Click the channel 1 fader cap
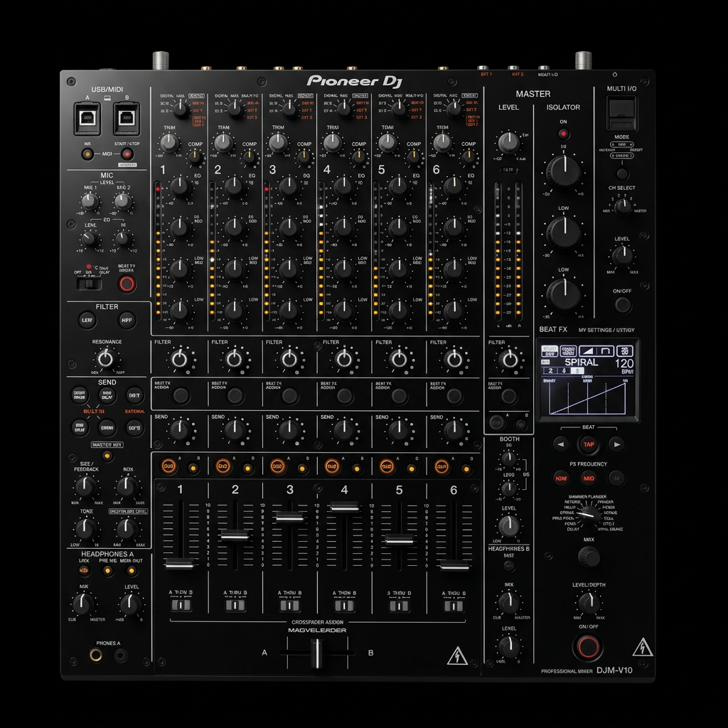This screenshot has height=728, width=728. click(179, 564)
